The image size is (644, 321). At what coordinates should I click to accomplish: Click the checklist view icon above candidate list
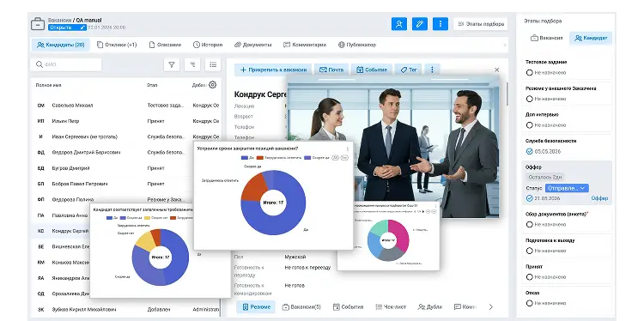(213, 64)
